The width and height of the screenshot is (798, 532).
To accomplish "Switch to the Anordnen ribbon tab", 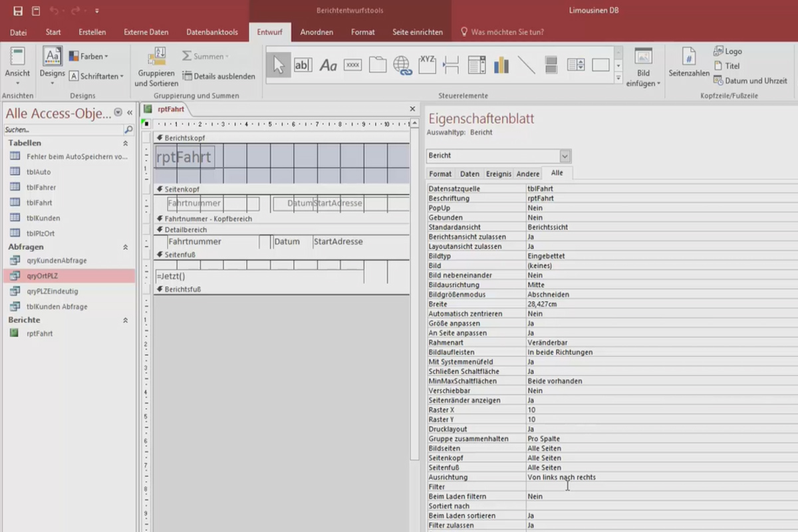I will [x=317, y=32].
